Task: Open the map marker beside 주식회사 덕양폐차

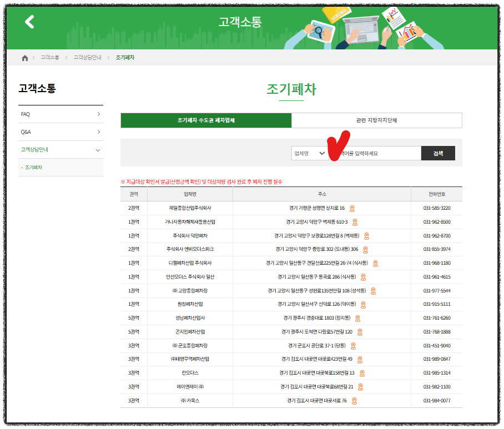Action: tap(366, 236)
